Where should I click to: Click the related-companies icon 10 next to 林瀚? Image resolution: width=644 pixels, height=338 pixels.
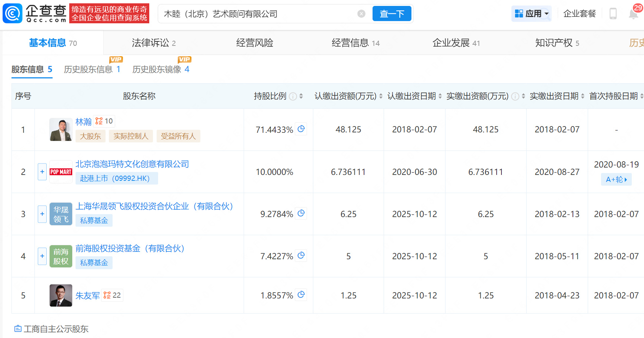point(104,121)
